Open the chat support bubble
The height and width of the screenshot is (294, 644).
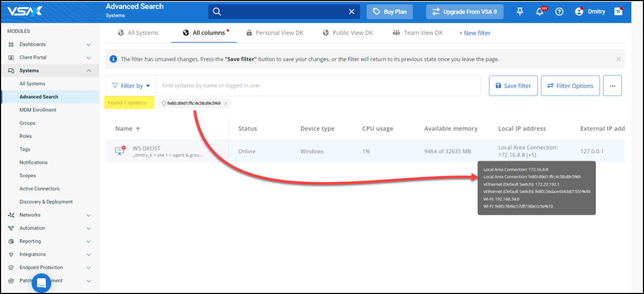click(42, 283)
